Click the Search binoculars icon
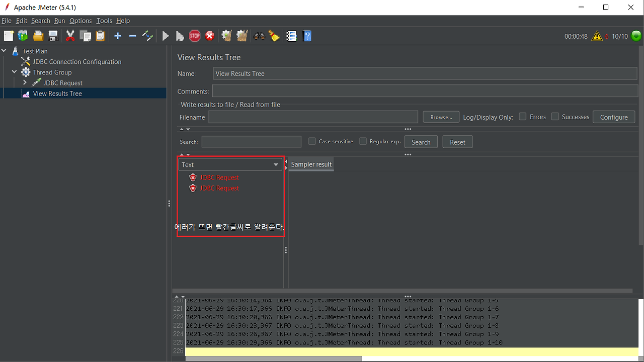This screenshot has width=644, height=362. (259, 36)
